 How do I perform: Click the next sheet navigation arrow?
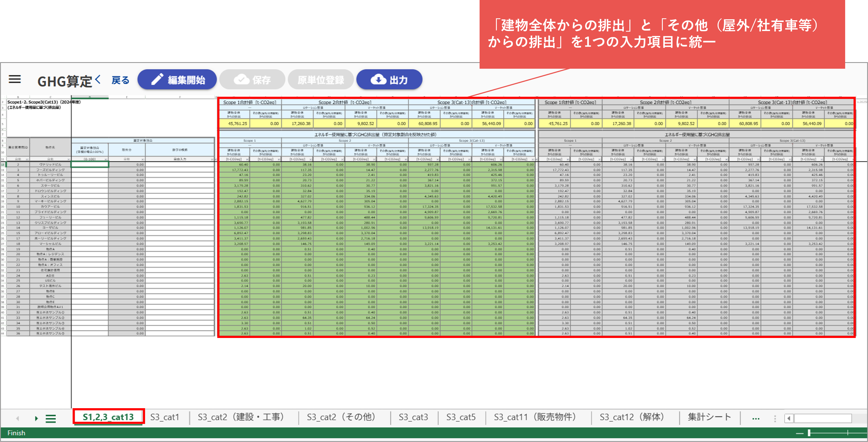(x=36, y=419)
